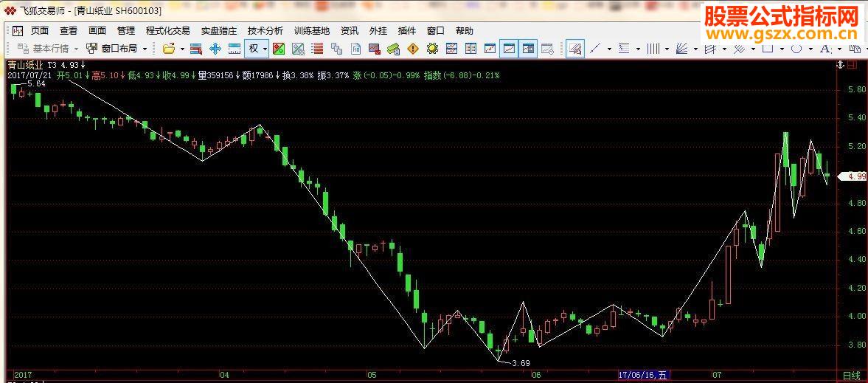Image resolution: width=868 pixels, height=383 pixels.
Task: Expand the parallel lines tool dropdown arrow
Action: click(x=754, y=49)
